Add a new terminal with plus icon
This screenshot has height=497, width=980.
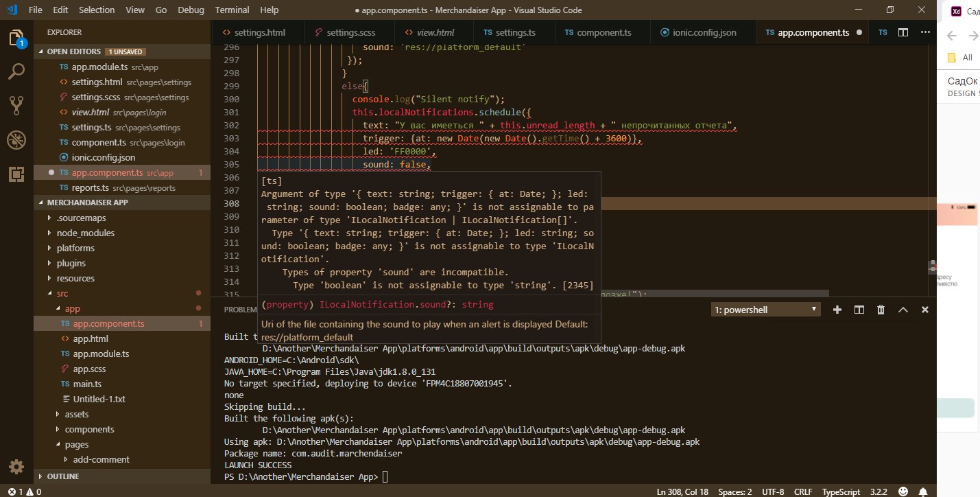click(x=837, y=310)
